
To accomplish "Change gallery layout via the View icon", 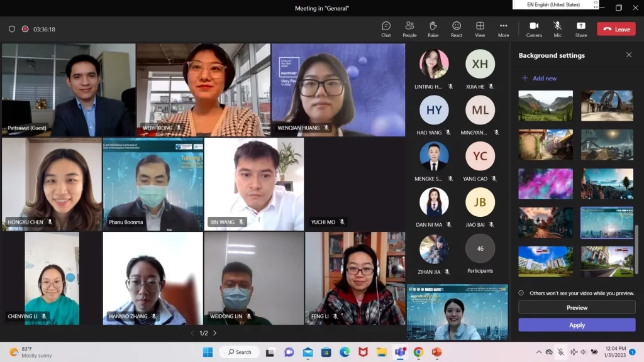I will coord(480,29).
